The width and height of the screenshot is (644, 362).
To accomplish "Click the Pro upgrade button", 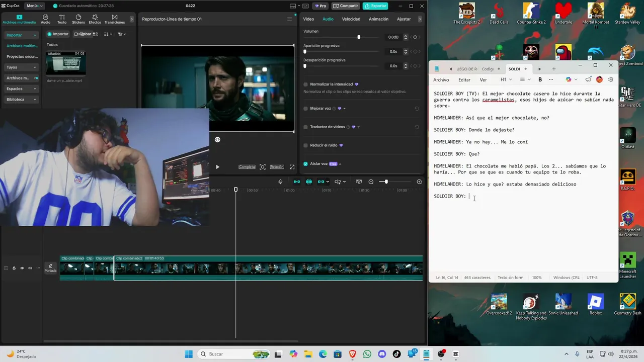I will pos(320,6).
